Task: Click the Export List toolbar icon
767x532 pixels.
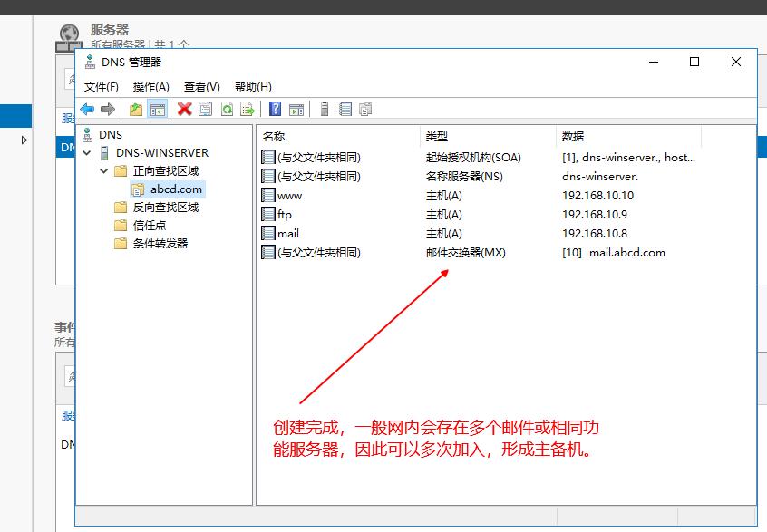Action: tap(247, 109)
